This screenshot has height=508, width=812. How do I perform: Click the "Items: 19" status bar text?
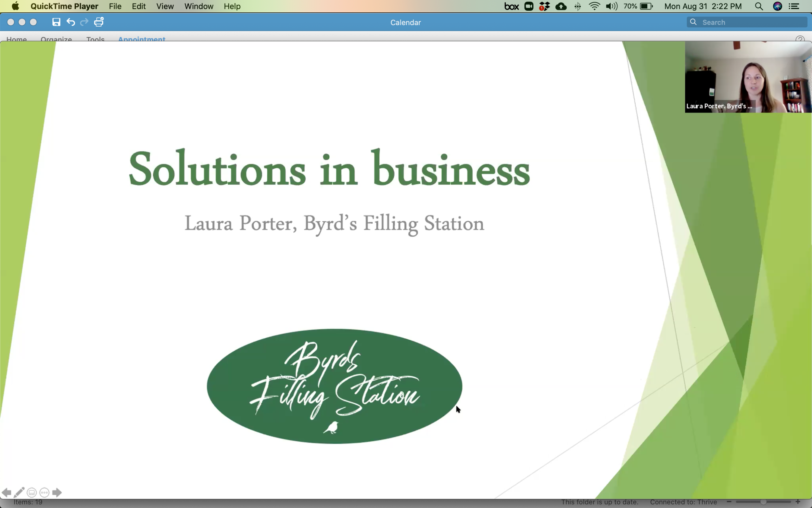pos(28,502)
